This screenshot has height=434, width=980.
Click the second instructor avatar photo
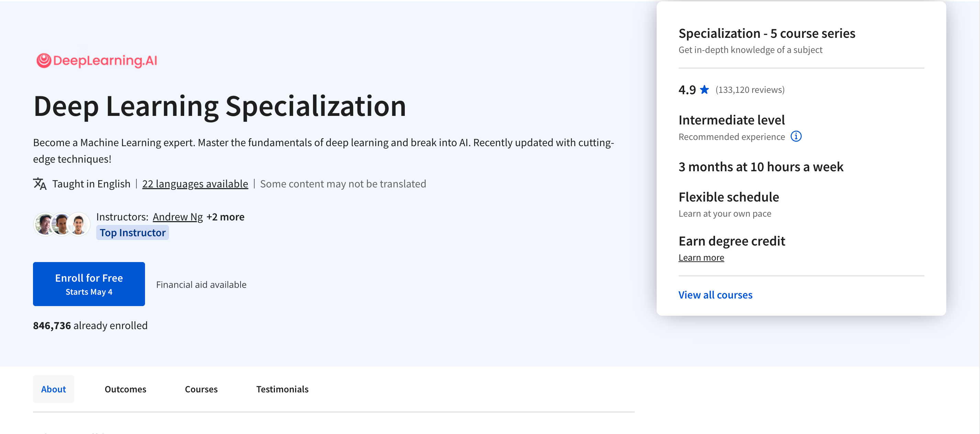(x=61, y=224)
